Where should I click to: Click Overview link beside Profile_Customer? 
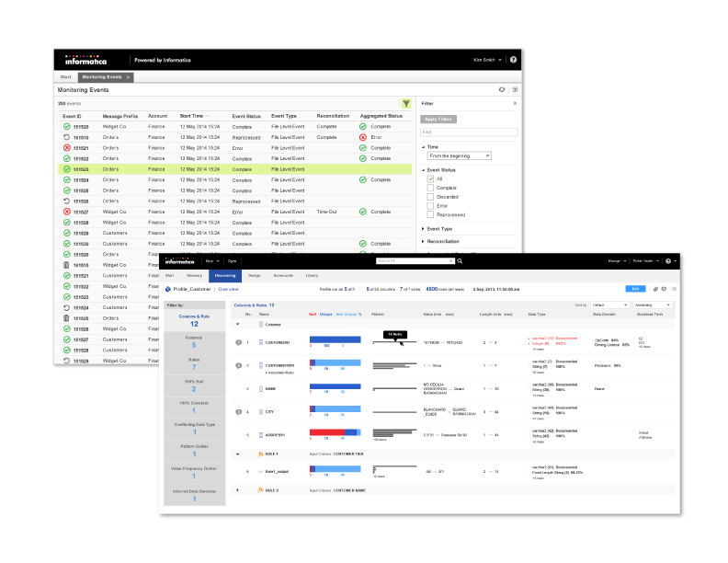[229, 289]
